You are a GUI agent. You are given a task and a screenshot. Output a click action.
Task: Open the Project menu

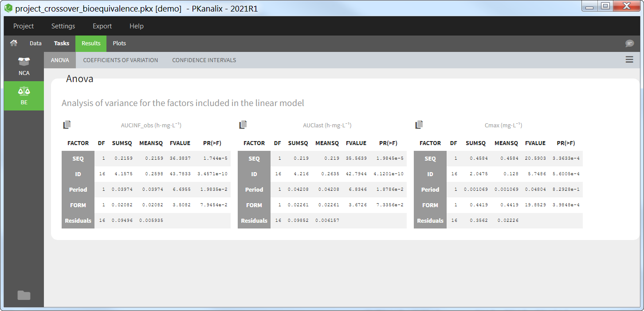tap(24, 26)
